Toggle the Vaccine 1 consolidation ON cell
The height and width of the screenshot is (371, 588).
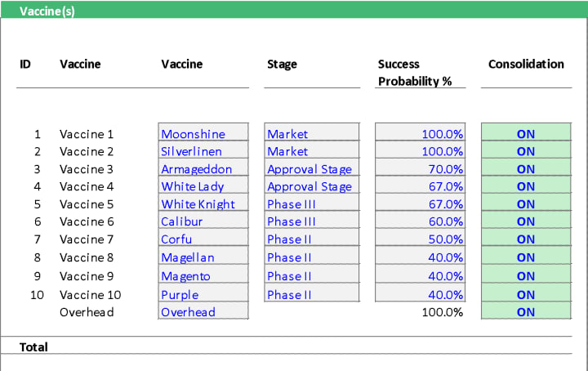(x=526, y=132)
